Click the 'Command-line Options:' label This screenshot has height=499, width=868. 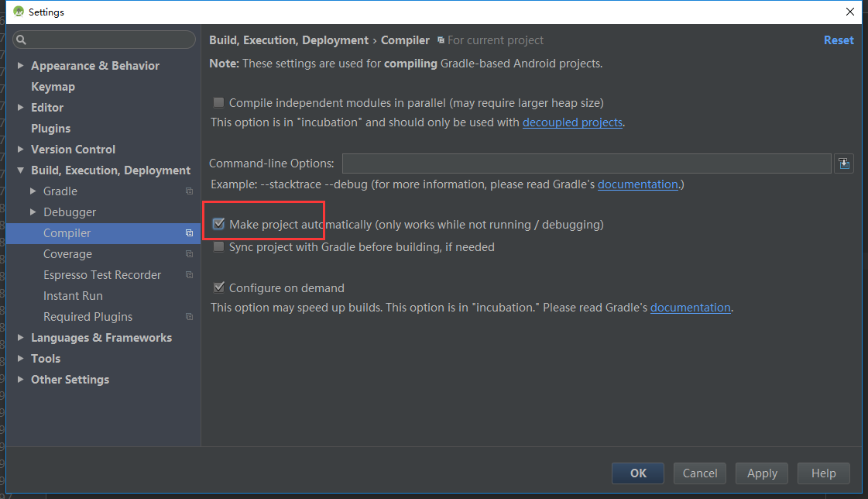click(272, 163)
